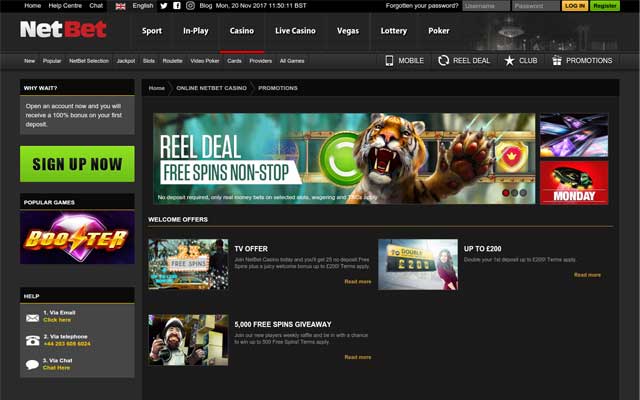Open Cards games category

tap(234, 61)
